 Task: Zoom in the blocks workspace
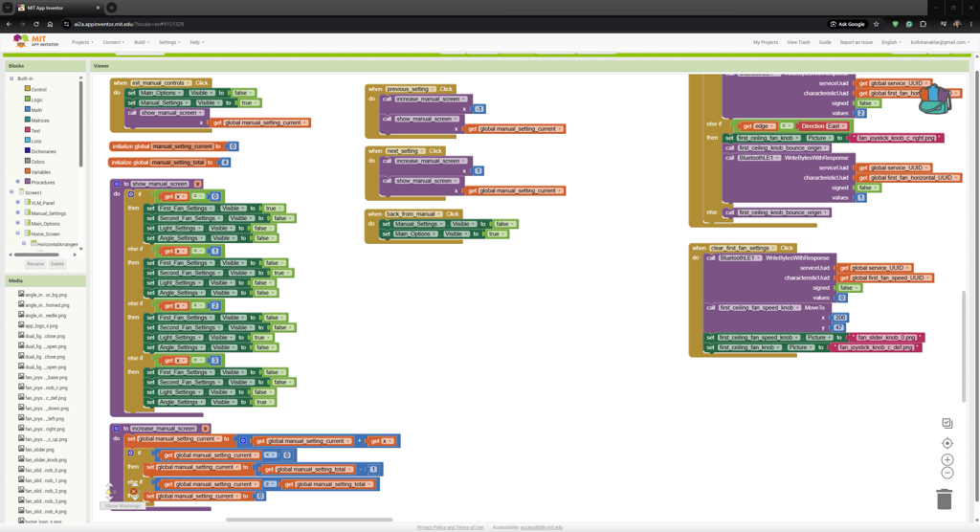pyautogui.click(x=947, y=460)
